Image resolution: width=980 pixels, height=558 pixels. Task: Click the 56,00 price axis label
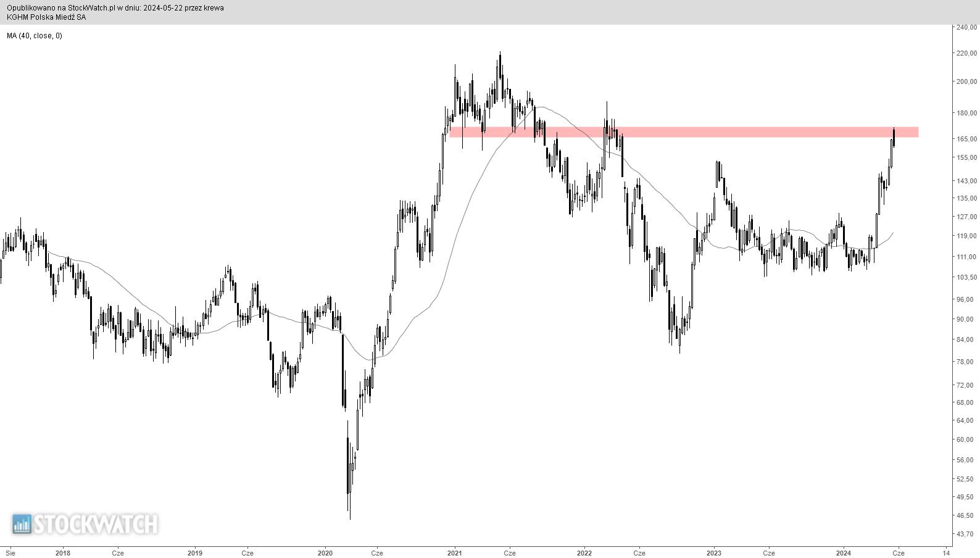(x=965, y=460)
